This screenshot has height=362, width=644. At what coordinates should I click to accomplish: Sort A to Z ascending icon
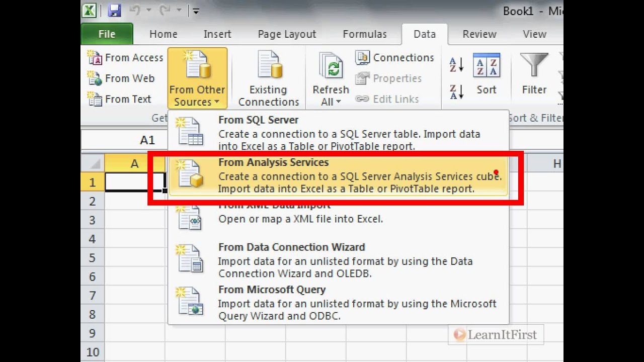coord(456,65)
